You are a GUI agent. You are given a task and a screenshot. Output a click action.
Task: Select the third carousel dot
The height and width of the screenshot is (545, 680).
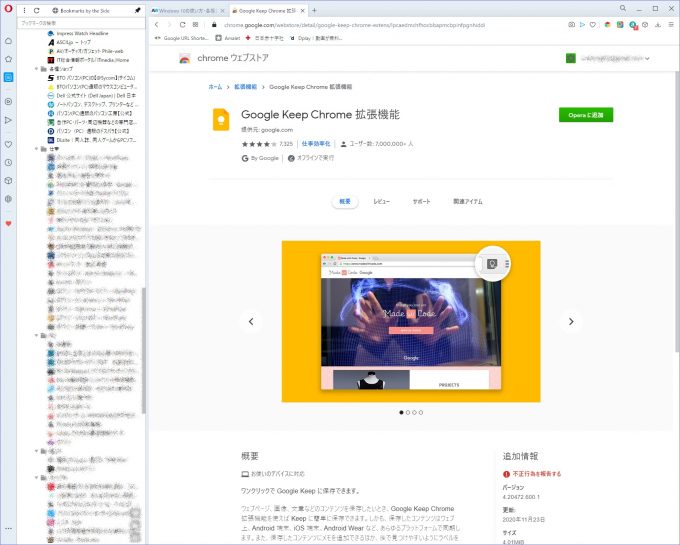point(414,413)
